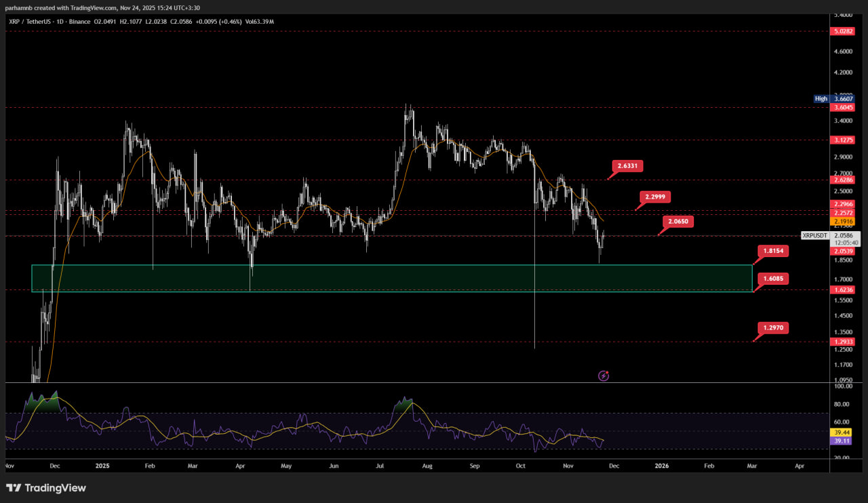Viewport: 868px width, 503px height.
Task: Click the 2026 label on the time axis
Action: coord(661,466)
